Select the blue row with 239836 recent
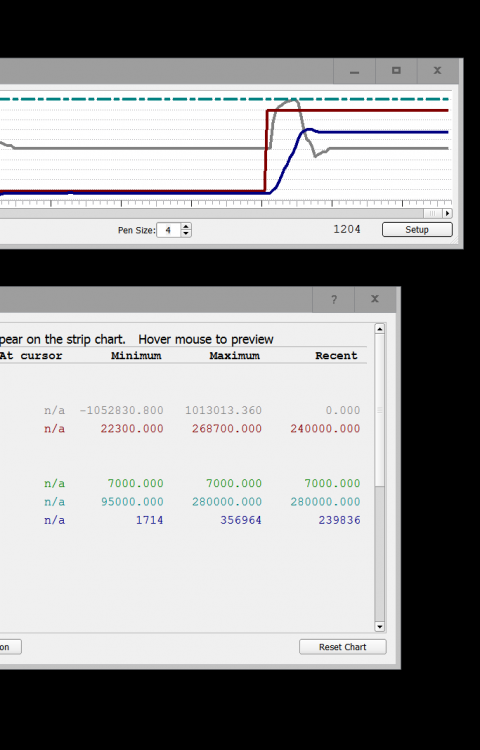Viewport: 480px width, 750px height. pos(182,520)
